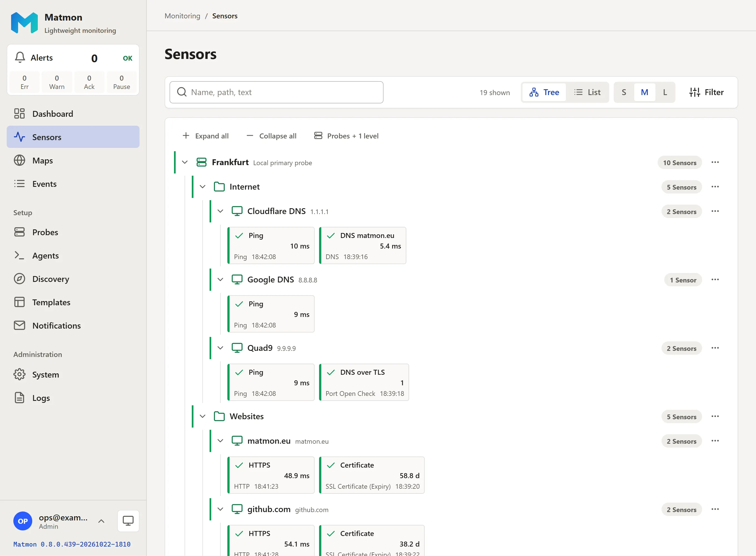
Task: Open System gear icon
Action: pos(19,374)
